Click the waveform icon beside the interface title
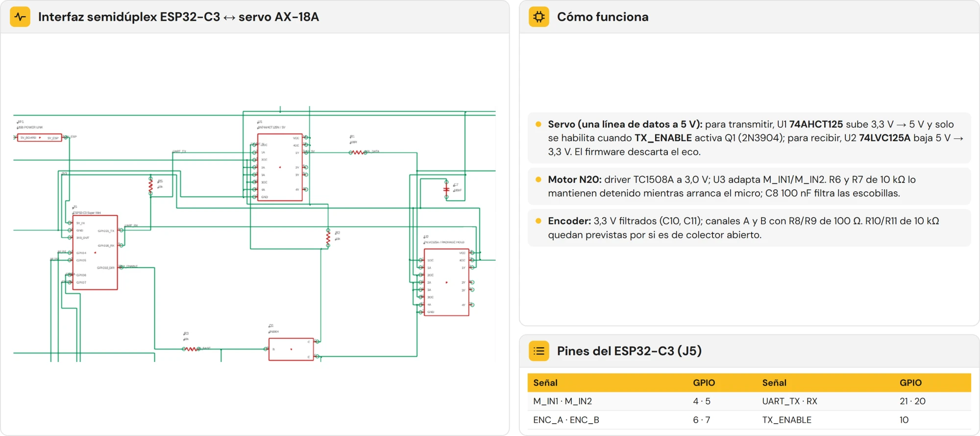The width and height of the screenshot is (980, 436). 20,17
